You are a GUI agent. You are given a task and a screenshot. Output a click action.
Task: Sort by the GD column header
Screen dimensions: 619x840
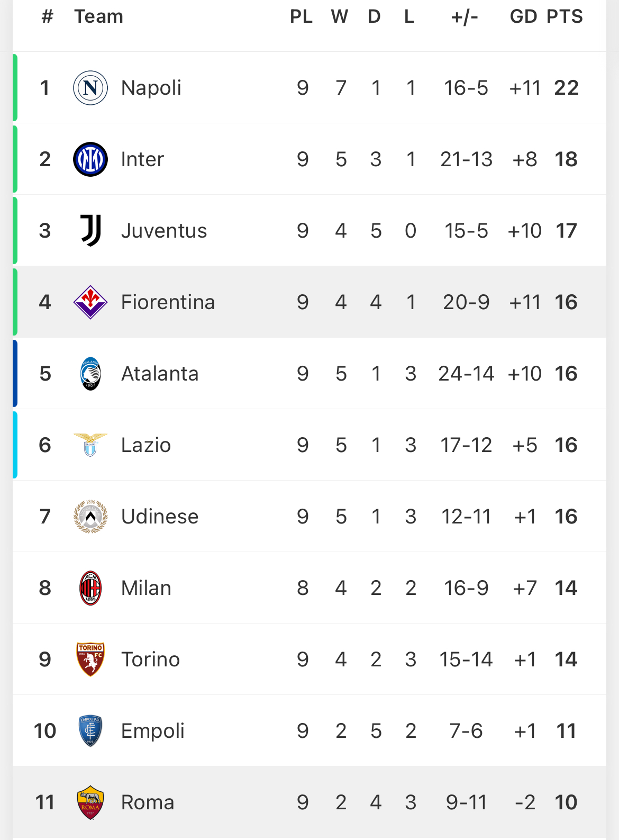coord(523,16)
